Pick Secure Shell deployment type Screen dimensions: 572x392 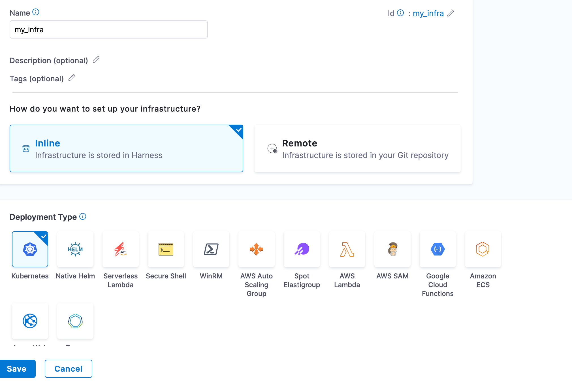click(166, 249)
